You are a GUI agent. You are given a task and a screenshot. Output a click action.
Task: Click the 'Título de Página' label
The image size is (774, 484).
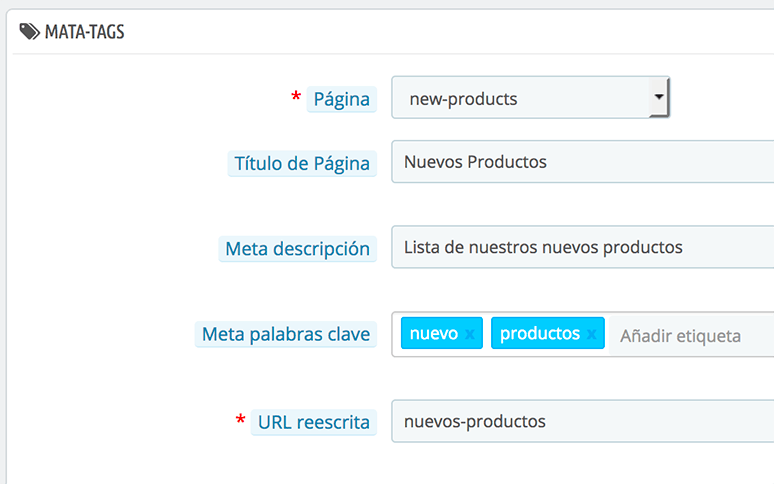(302, 163)
